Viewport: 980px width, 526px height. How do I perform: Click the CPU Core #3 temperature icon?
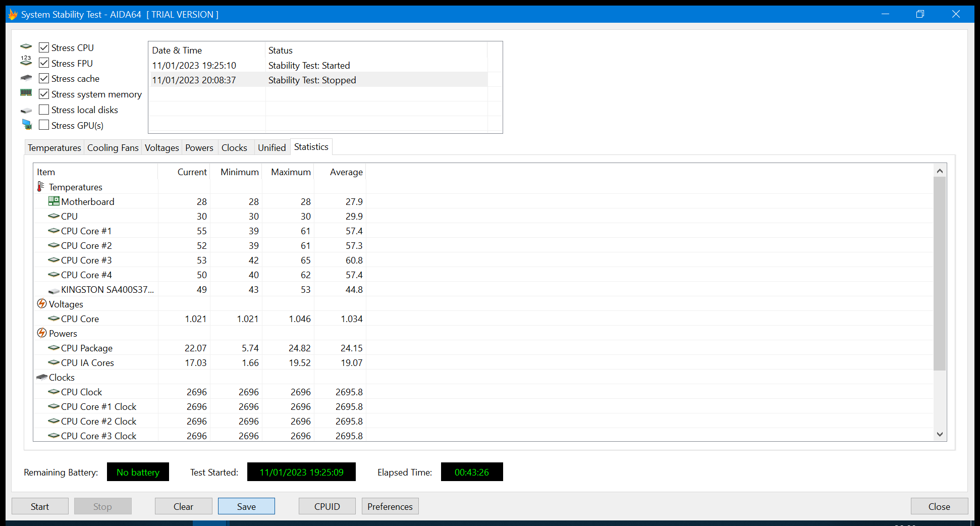[53, 260]
